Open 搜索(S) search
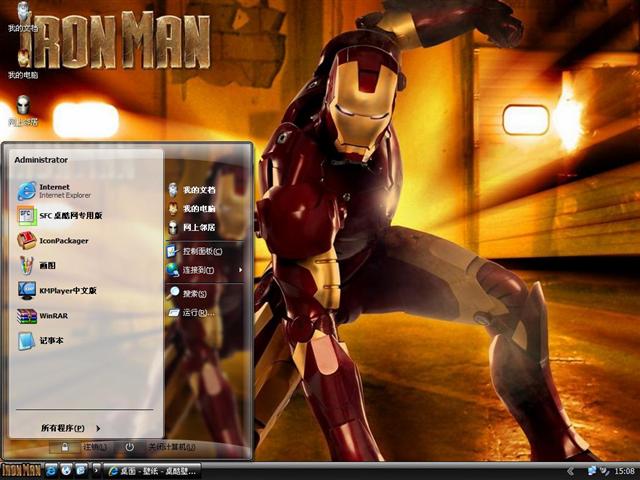The height and width of the screenshot is (480, 640). (x=187, y=293)
